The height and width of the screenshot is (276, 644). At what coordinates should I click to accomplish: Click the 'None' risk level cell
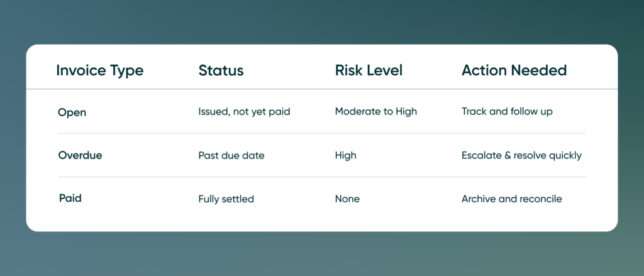(347, 199)
